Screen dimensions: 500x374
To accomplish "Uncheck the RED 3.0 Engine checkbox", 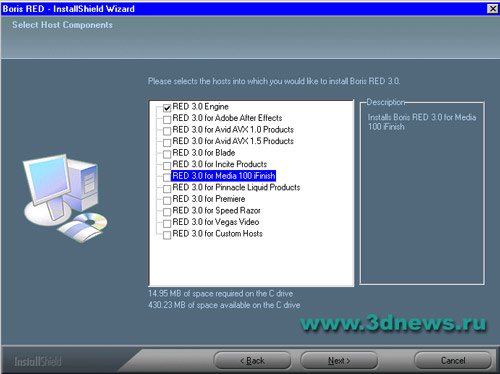I will [x=167, y=108].
